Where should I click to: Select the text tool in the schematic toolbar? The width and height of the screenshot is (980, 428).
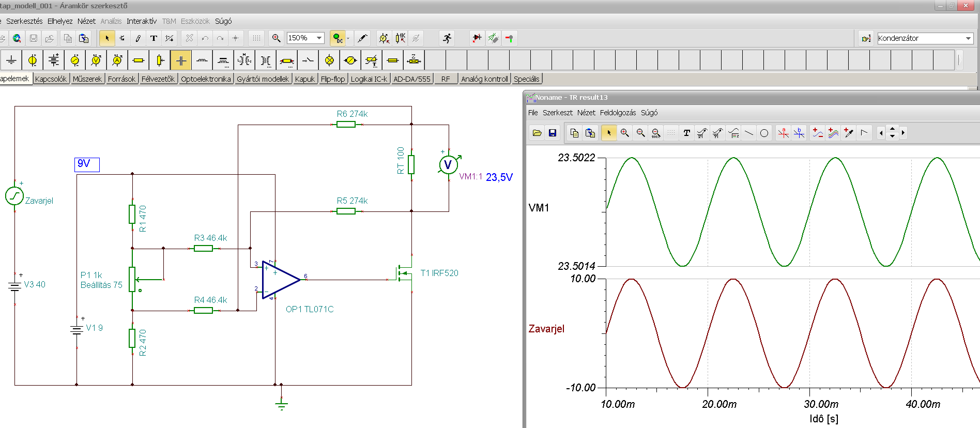click(x=154, y=38)
